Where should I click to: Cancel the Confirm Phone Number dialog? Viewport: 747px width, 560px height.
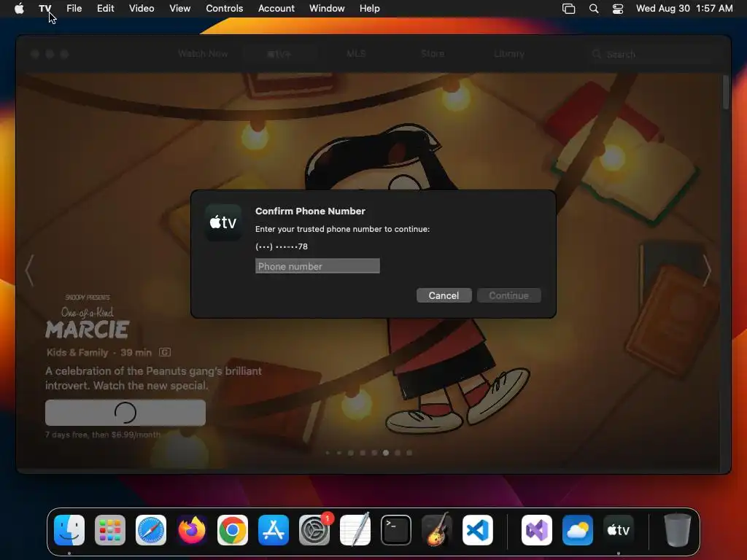click(444, 295)
